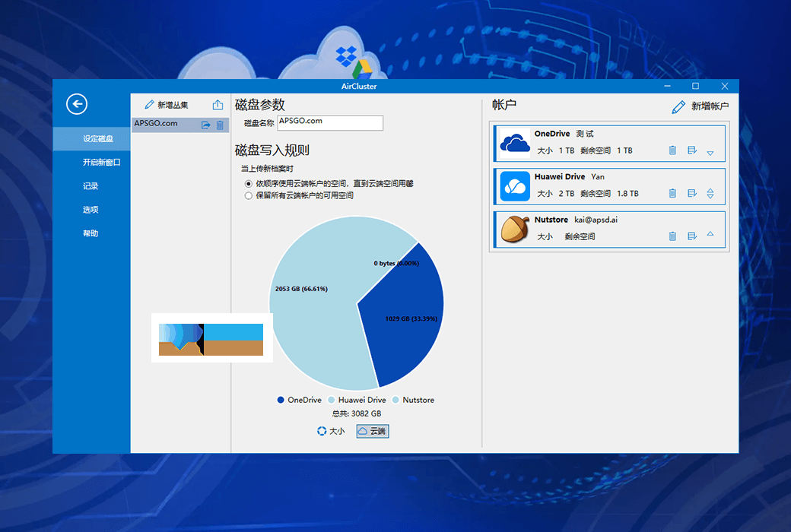Click the 总共: 3082 GB label

click(x=357, y=413)
